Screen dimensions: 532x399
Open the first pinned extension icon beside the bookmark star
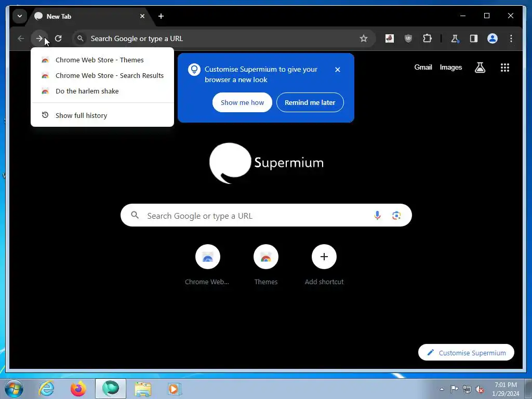coord(390,38)
